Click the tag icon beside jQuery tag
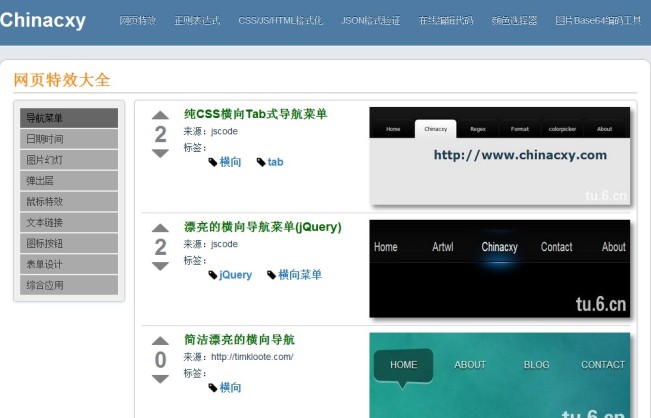Viewport: 651px width, 418px height. [x=213, y=275]
